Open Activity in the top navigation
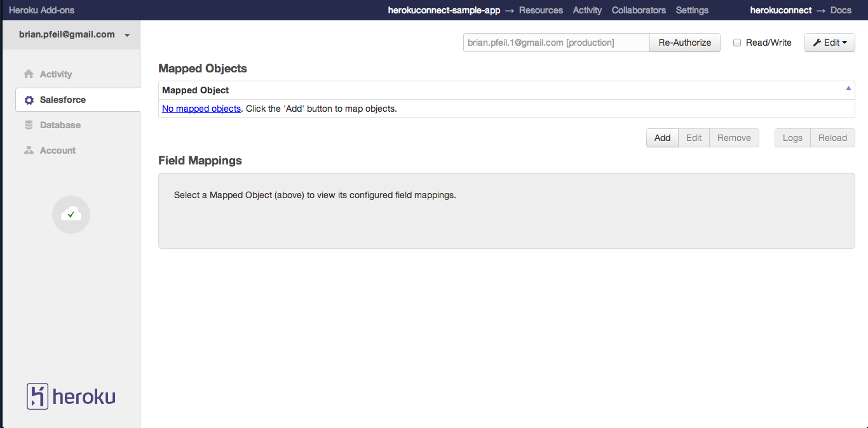 (587, 10)
